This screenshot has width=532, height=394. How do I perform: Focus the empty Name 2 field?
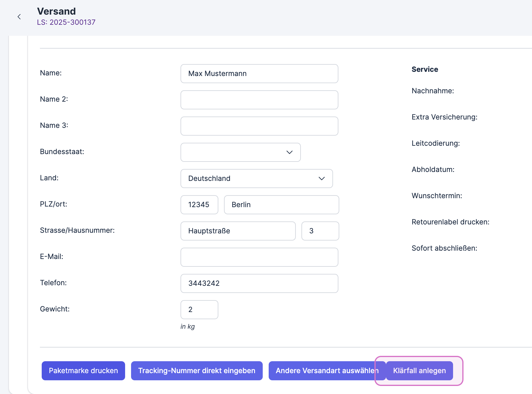click(259, 100)
